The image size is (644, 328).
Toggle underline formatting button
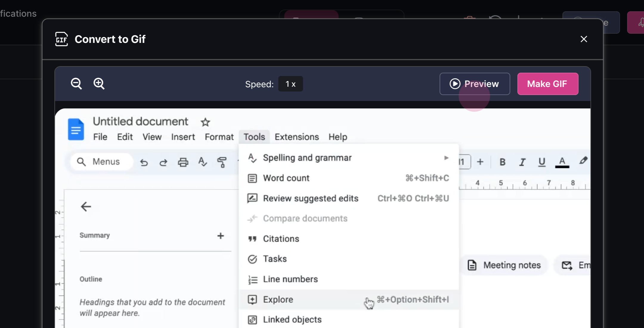coord(542,162)
